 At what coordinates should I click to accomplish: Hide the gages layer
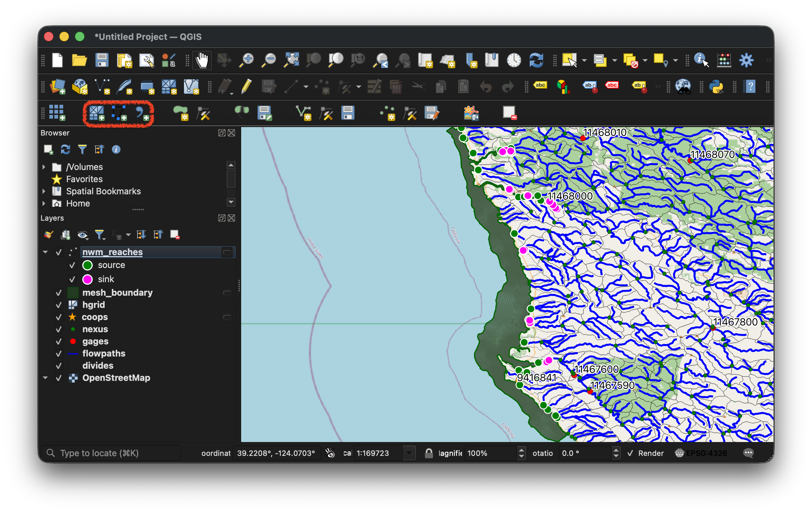click(59, 341)
